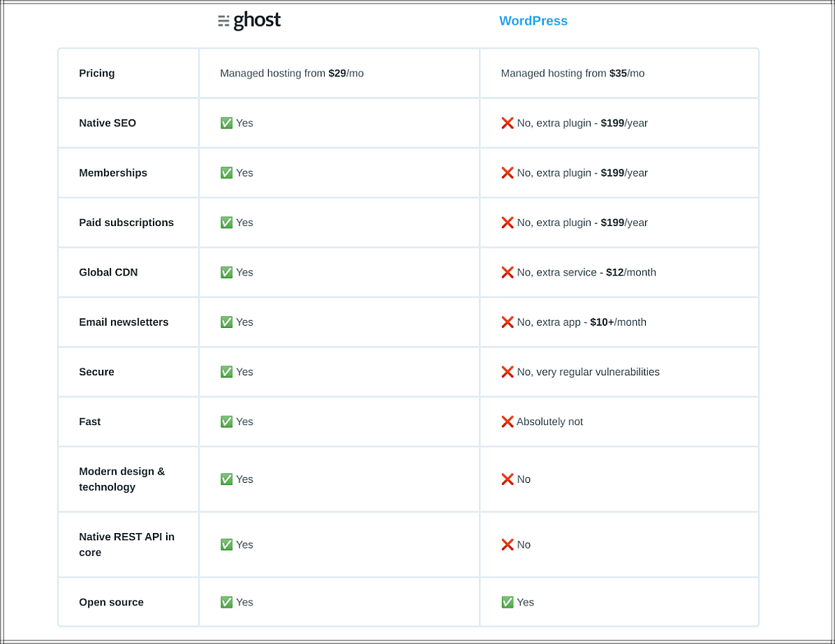Click red cross in WordPress Native REST API row
The width and height of the screenshot is (835, 644).
coord(508,544)
